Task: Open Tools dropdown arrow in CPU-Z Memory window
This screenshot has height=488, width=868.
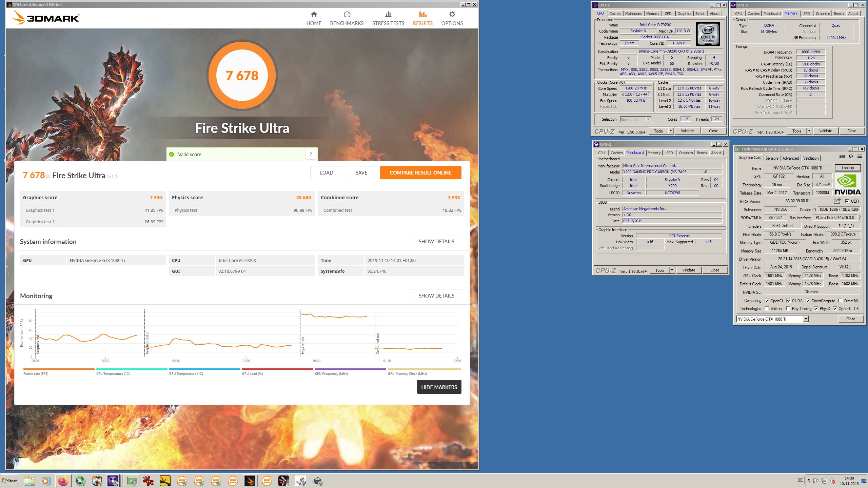Action: click(809, 131)
